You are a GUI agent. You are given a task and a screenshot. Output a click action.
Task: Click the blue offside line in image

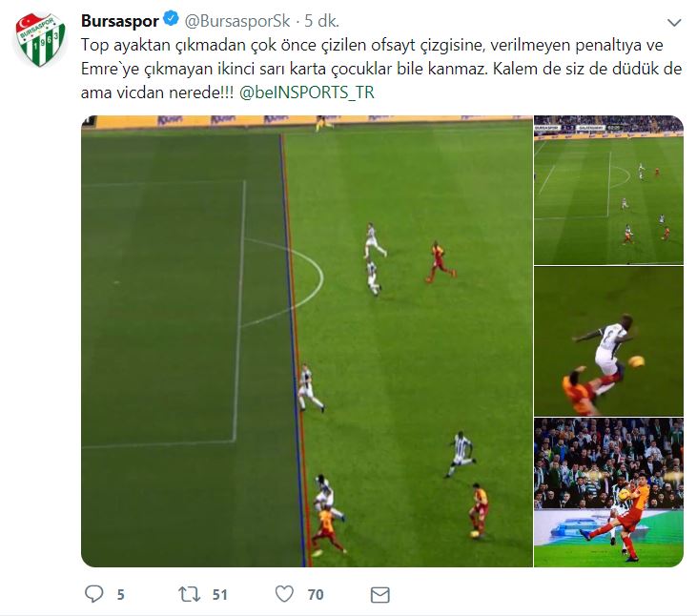(293, 347)
